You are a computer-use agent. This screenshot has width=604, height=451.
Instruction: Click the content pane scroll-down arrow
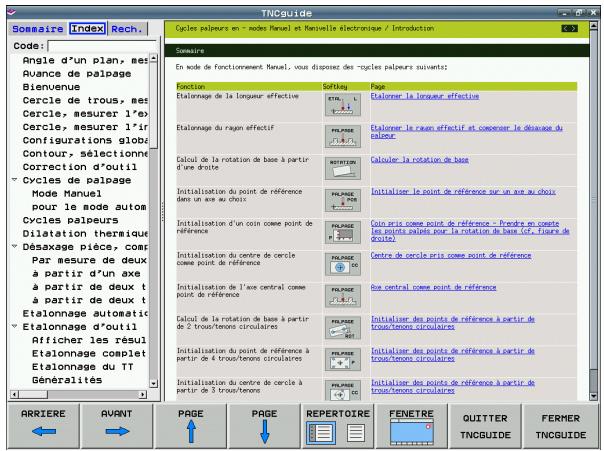(594, 396)
